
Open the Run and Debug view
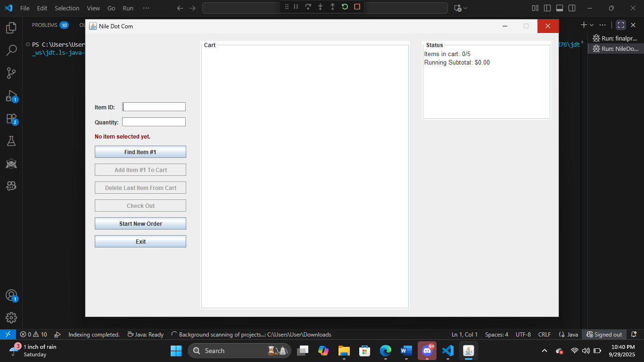click(x=11, y=96)
